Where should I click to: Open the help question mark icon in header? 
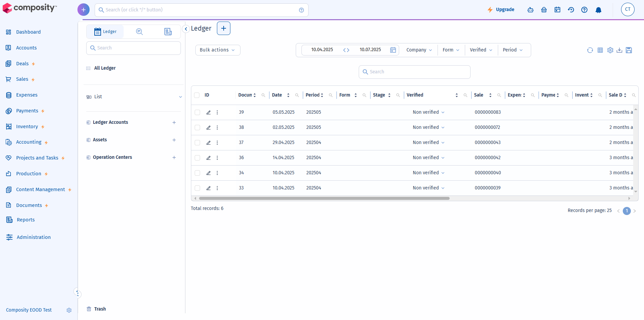point(584,10)
